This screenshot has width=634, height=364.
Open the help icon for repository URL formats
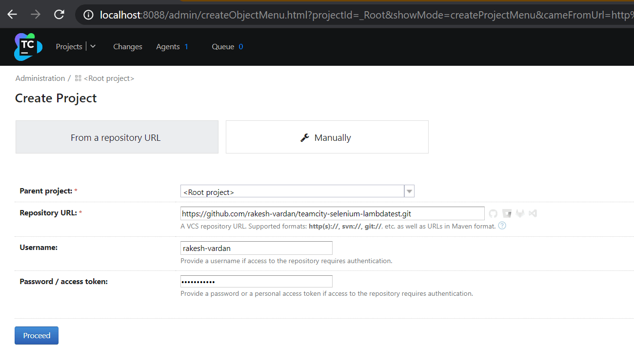[502, 226]
